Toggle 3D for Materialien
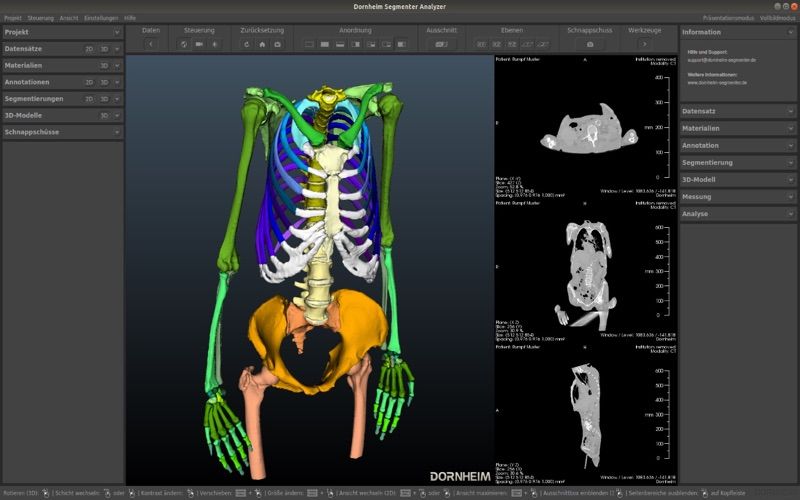Screen dimensions: 800x500 [x=104, y=66]
